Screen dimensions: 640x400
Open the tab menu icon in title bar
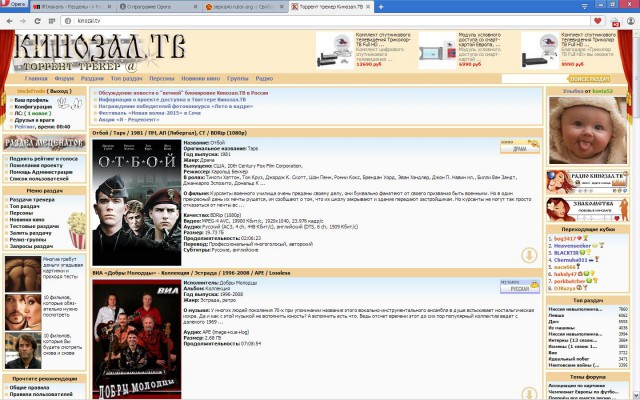point(584,6)
